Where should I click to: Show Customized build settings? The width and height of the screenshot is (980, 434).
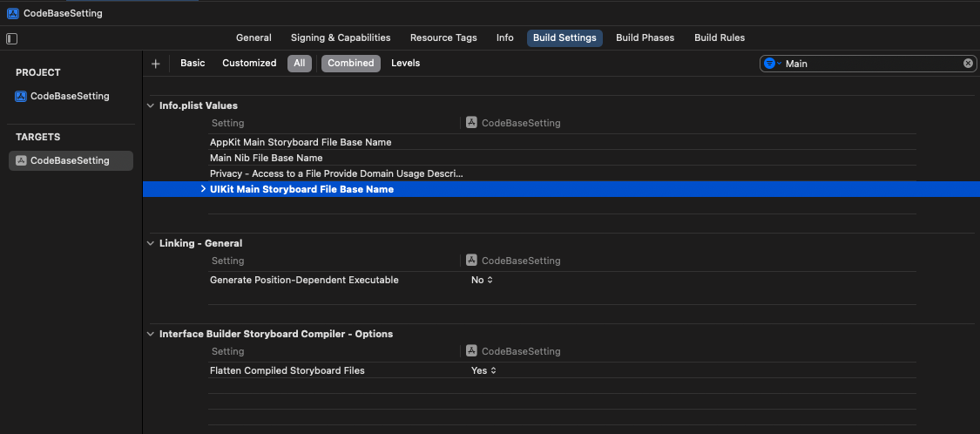click(249, 63)
